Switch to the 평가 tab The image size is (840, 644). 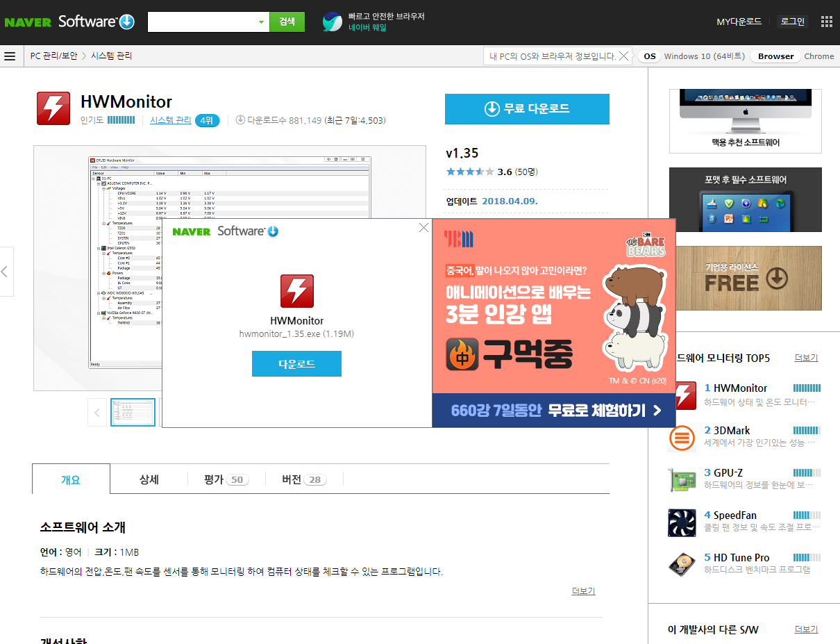(226, 479)
